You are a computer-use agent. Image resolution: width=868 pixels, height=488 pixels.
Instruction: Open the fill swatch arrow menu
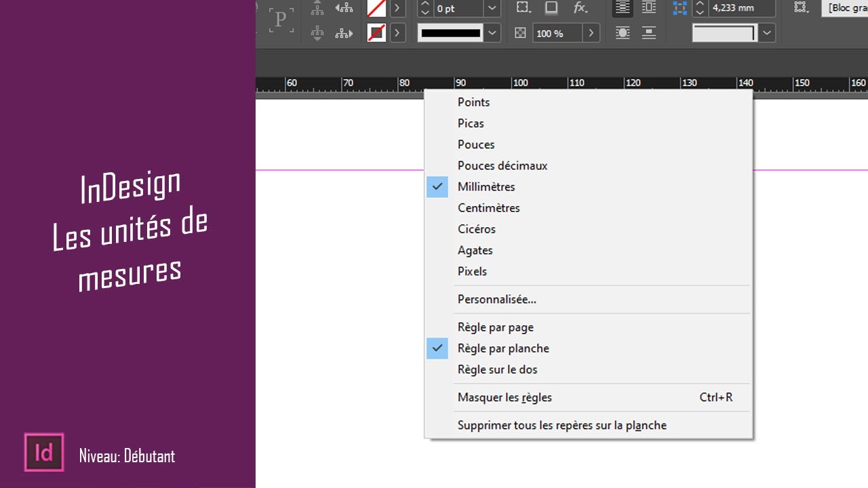[x=397, y=8]
